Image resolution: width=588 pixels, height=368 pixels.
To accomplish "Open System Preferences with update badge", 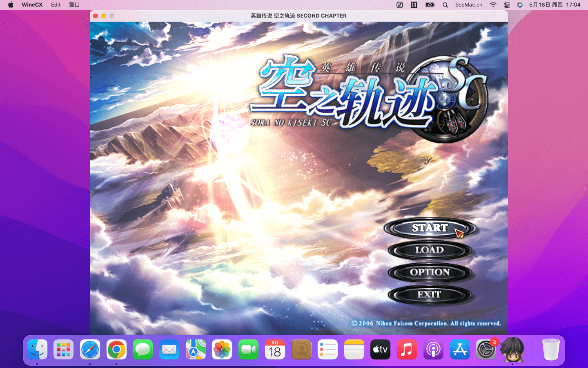I will tap(486, 350).
